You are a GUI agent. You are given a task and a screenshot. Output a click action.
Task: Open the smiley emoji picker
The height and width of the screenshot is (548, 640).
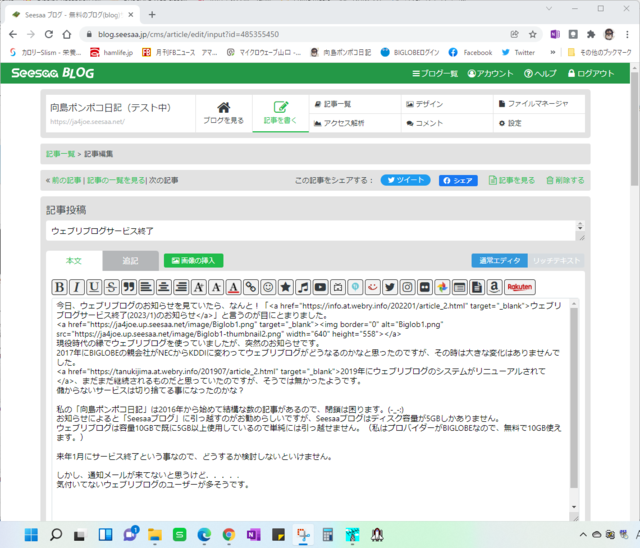(268, 287)
